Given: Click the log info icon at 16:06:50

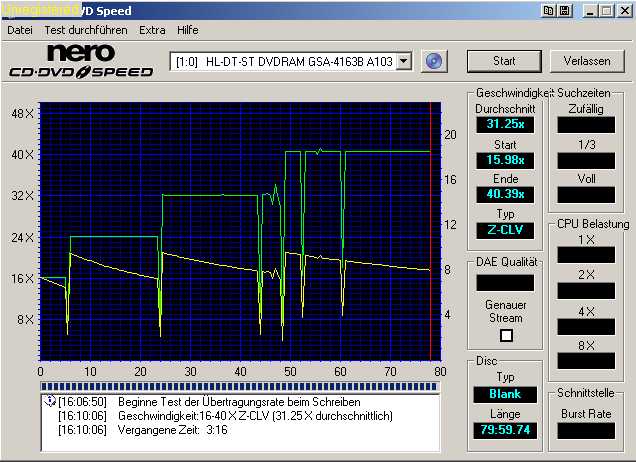Looking at the screenshot, I should 49,402.
